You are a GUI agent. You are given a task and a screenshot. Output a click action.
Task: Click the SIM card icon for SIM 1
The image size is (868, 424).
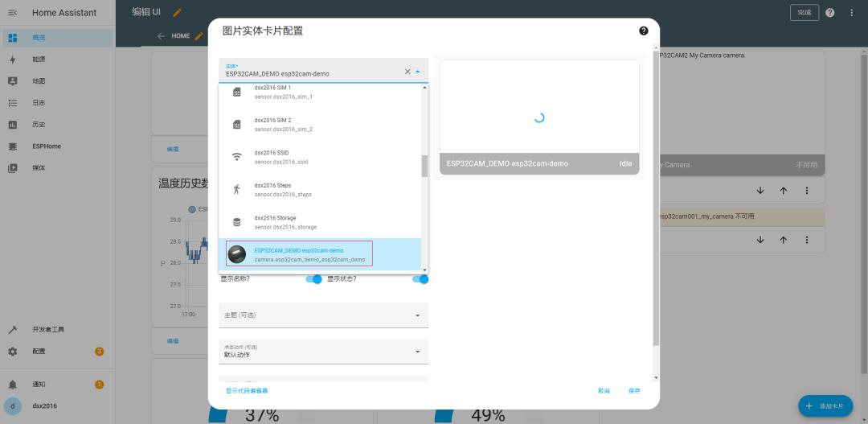[x=237, y=92]
